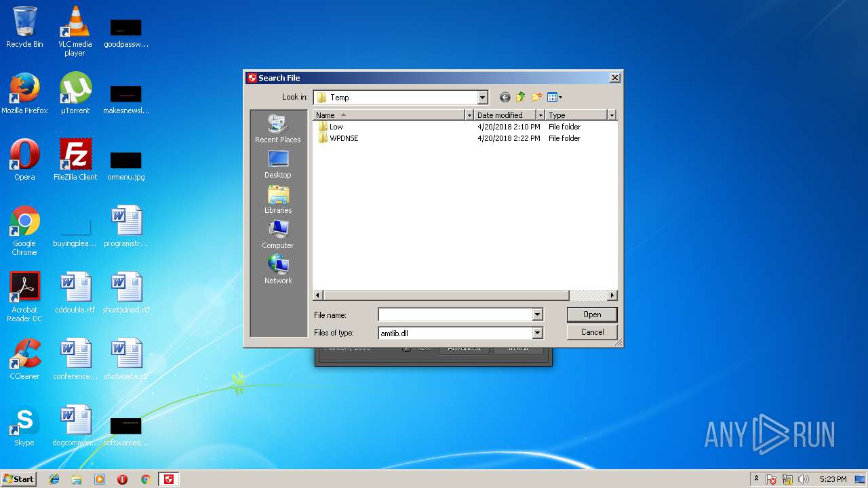Show hidden system tray icons
This screenshot has width=868, height=488.
point(756,479)
